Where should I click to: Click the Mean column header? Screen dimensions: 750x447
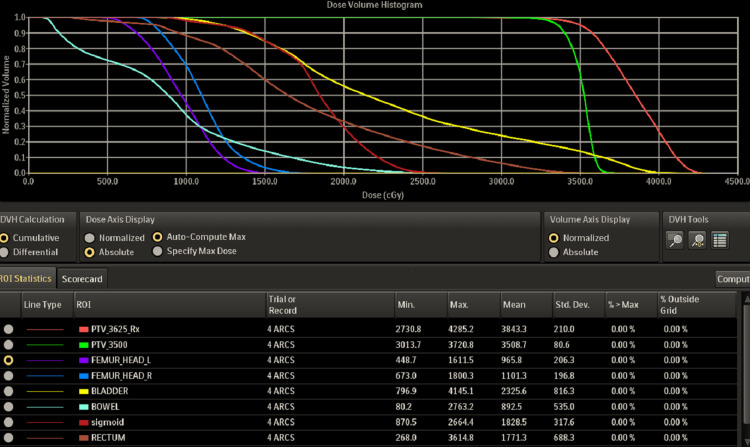[x=526, y=305]
